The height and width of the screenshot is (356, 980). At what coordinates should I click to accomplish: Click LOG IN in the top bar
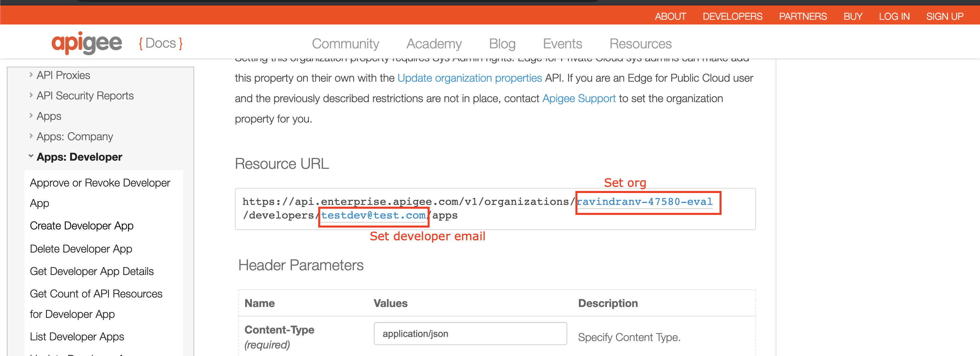tap(894, 16)
